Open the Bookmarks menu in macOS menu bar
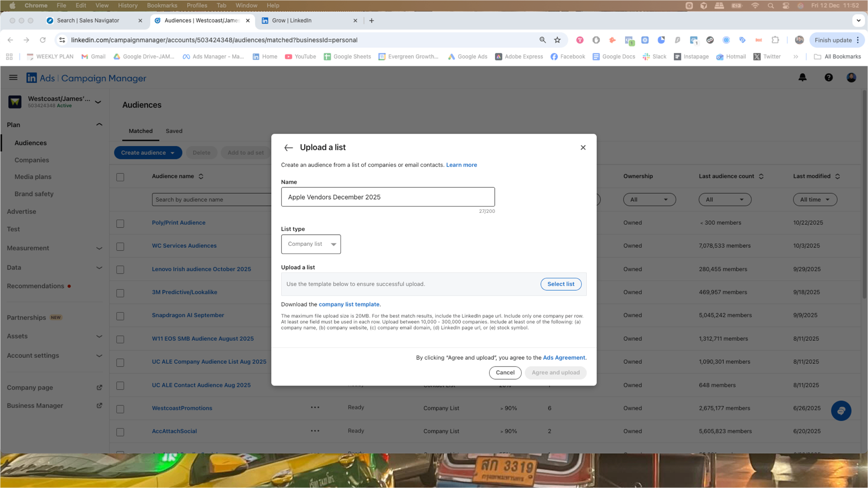The image size is (868, 488). (162, 5)
